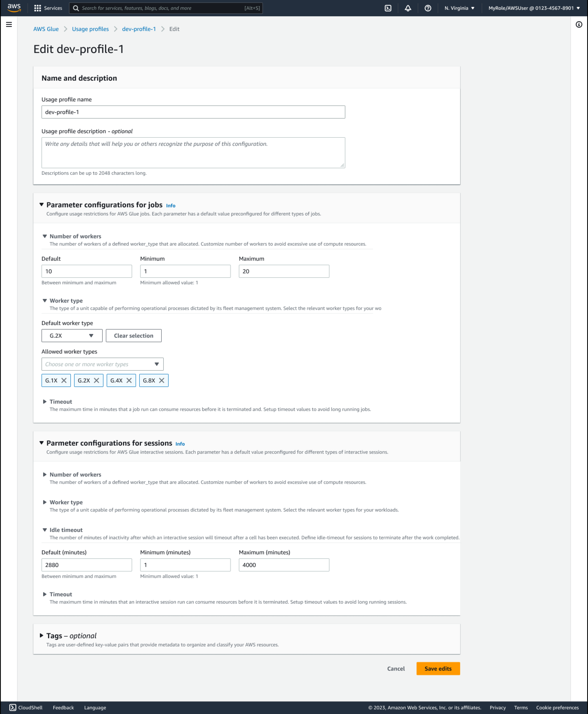Open the N. Virginia region menu

tap(459, 8)
